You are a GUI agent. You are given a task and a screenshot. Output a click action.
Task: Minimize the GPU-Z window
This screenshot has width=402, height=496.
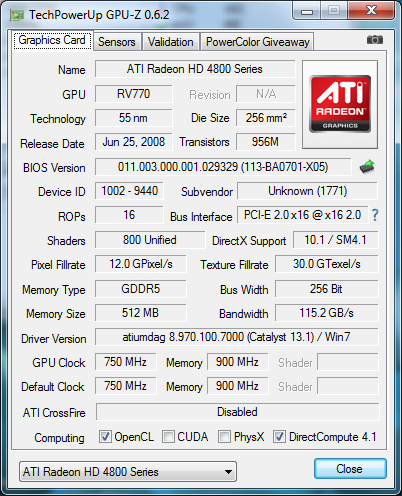pyautogui.click(x=307, y=11)
